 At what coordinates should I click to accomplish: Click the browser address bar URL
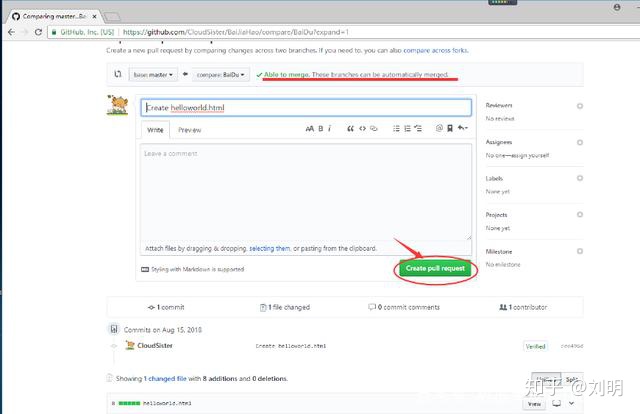pyautogui.click(x=236, y=32)
